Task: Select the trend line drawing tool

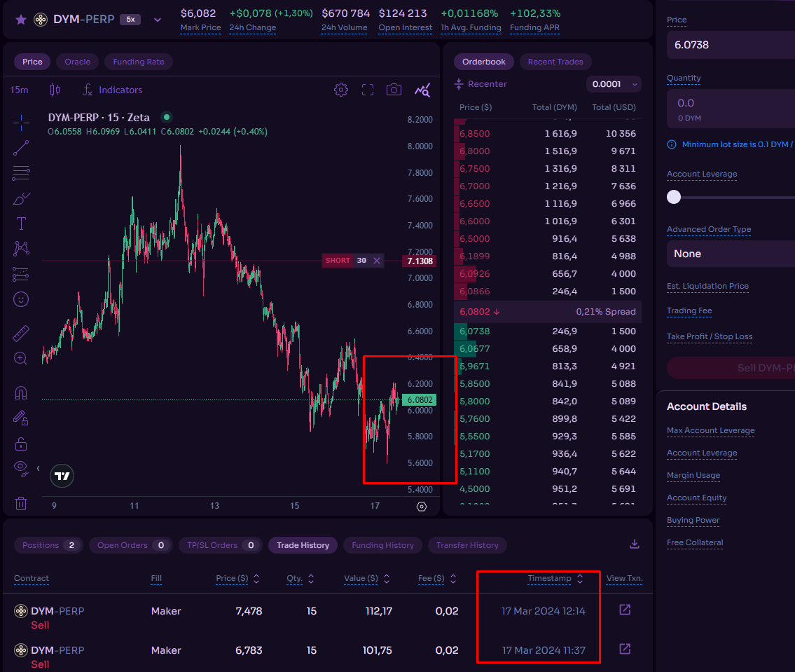Action: point(21,147)
